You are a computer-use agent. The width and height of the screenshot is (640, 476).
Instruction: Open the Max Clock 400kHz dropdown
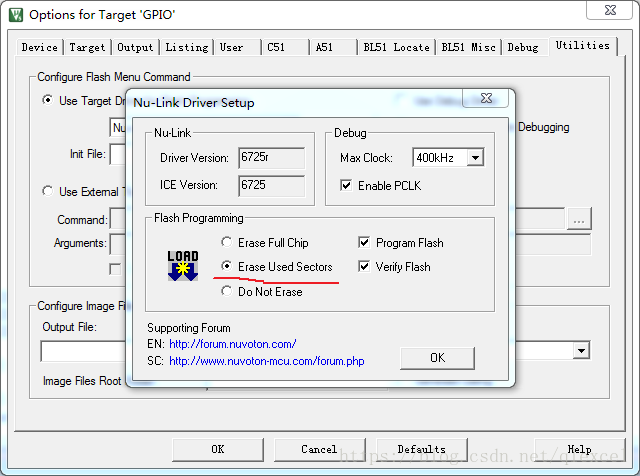coord(476,158)
